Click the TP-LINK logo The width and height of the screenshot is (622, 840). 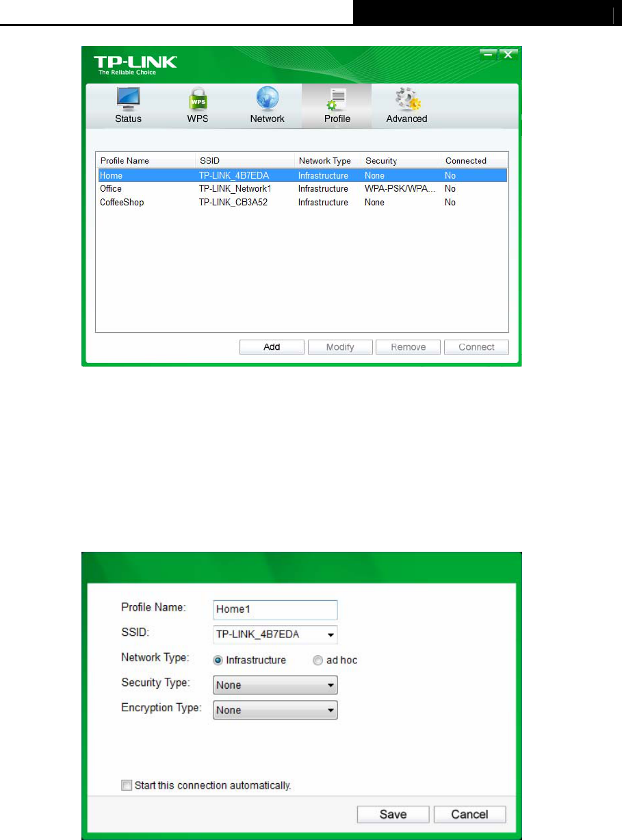click(135, 64)
